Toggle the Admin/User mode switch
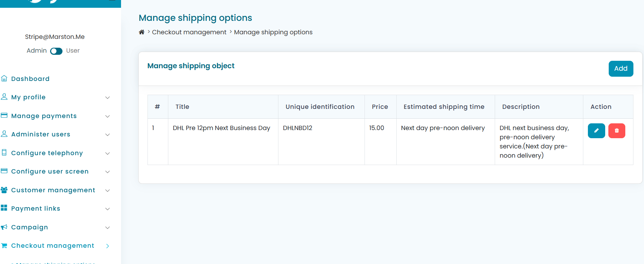Screen dimensions: 644x264 point(56,51)
